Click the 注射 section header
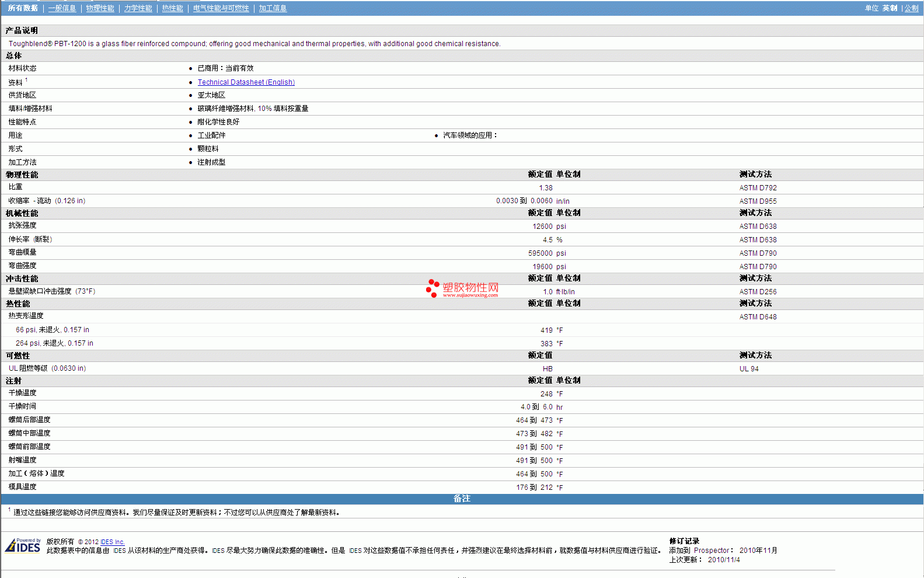Viewport: 924px width, 578px height. [13, 381]
